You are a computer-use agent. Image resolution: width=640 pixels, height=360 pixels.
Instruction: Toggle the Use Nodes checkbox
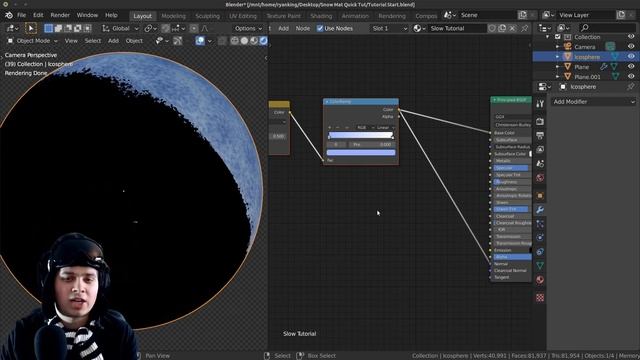click(x=320, y=29)
